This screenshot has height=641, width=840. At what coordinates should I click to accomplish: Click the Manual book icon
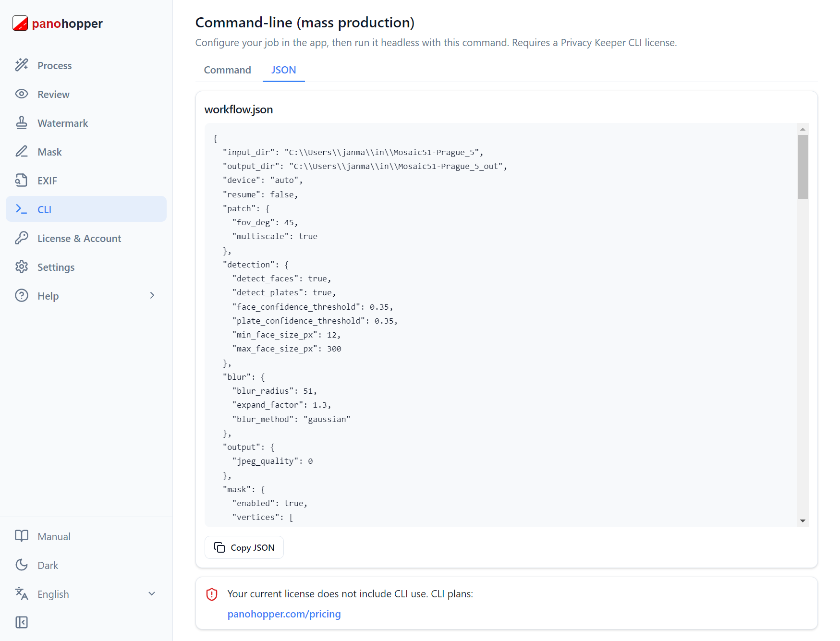coord(22,536)
